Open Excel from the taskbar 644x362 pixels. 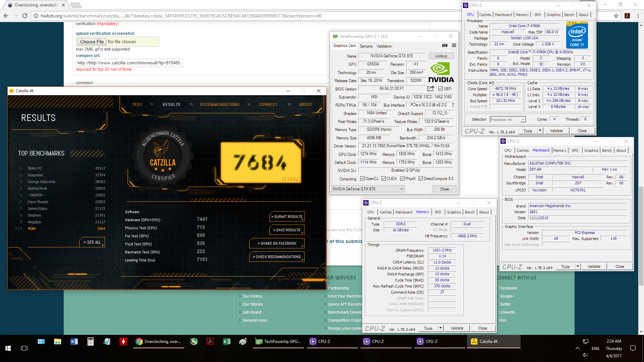(227, 342)
